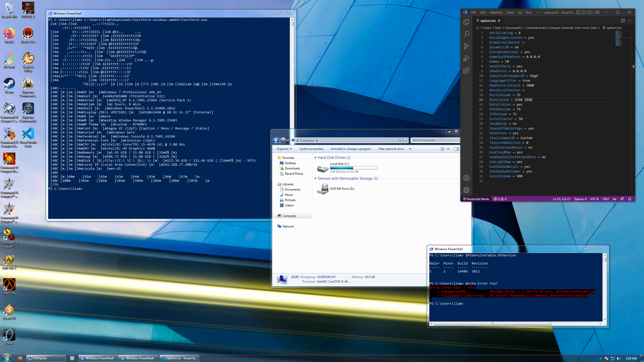
Task: Open the Edit menu in VS Code
Action: [x=483, y=12]
